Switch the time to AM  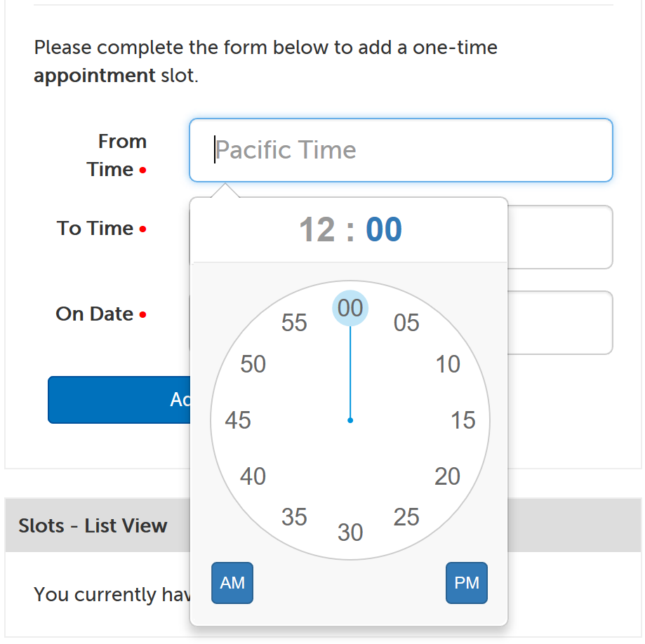click(232, 583)
